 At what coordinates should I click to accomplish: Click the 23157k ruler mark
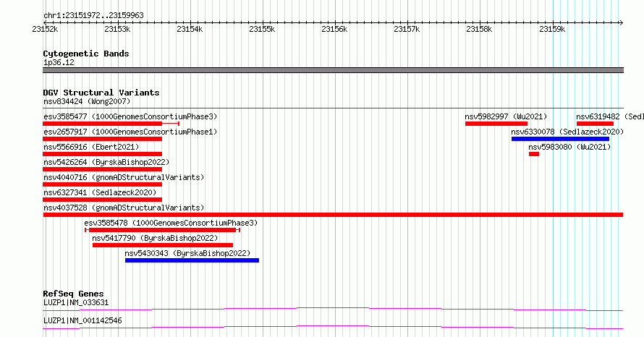point(407,29)
